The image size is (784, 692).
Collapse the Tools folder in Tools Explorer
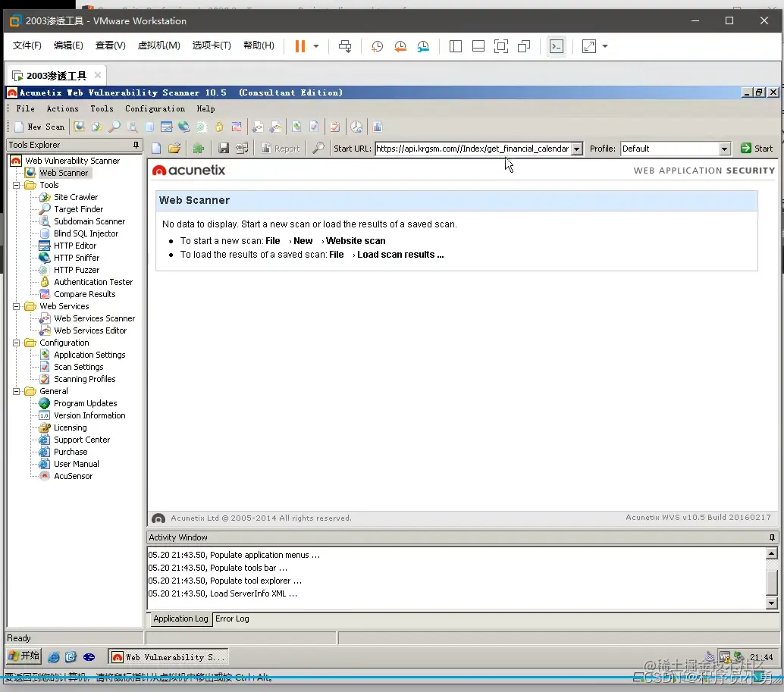point(17,185)
